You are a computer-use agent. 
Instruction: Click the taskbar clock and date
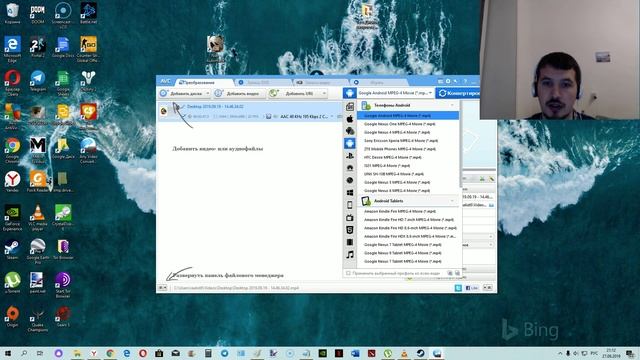611,353
